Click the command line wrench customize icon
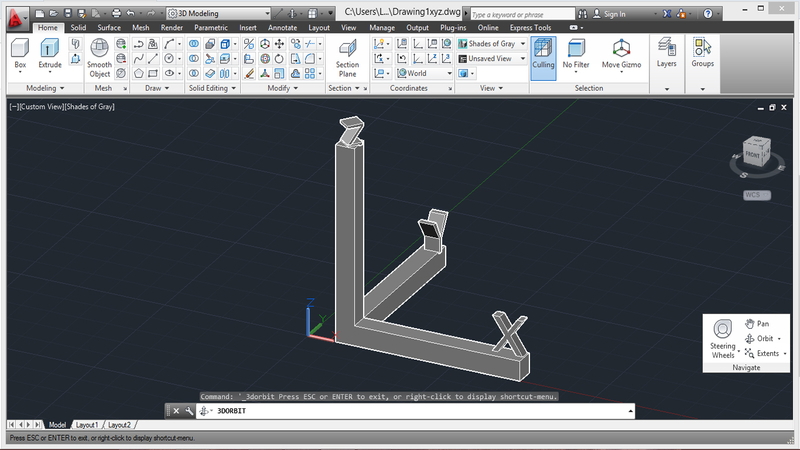 189,411
